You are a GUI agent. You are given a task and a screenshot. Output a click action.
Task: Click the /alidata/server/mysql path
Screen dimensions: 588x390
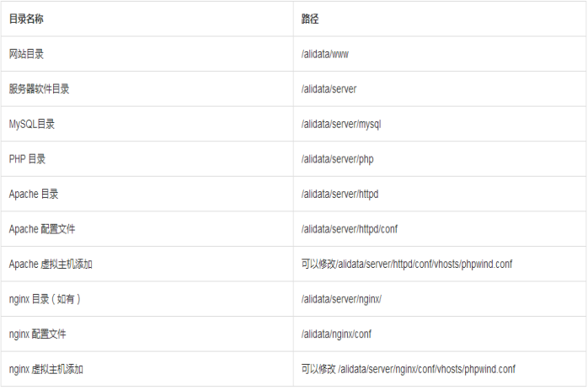(341, 124)
